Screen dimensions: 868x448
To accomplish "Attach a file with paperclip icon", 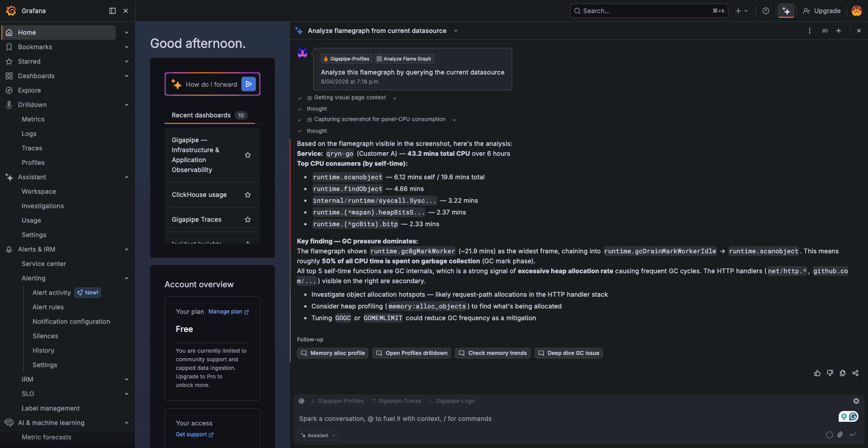I will click(840, 435).
